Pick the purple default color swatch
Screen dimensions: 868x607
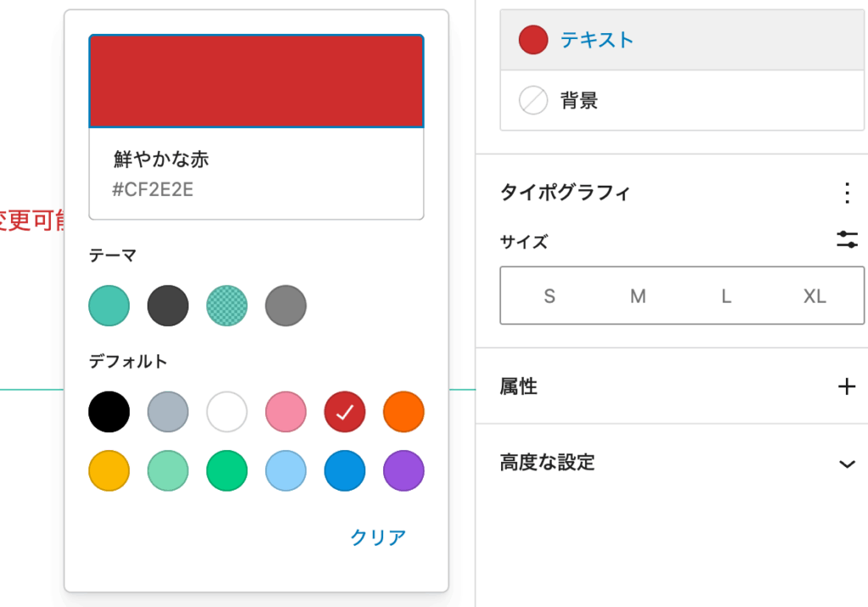[x=403, y=471]
